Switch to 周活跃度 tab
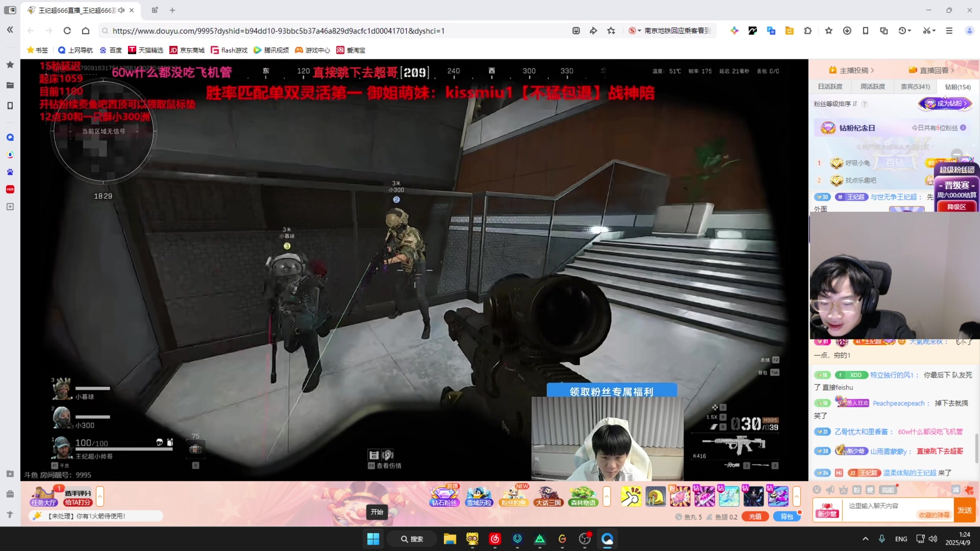The image size is (980, 551). (x=872, y=87)
